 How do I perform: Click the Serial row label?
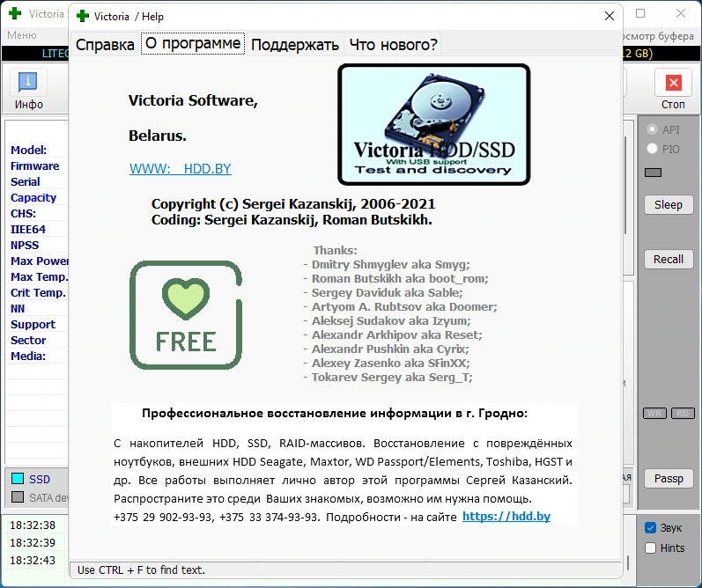[26, 181]
